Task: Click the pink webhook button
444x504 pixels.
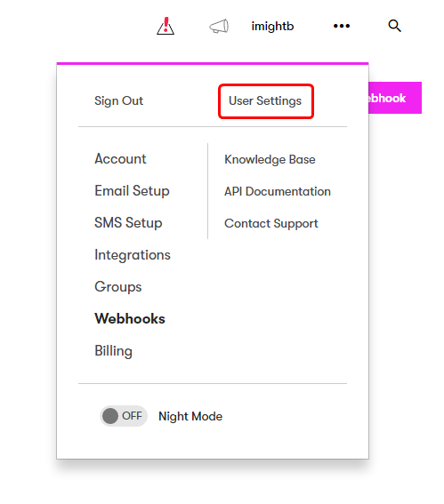Action: click(x=395, y=98)
